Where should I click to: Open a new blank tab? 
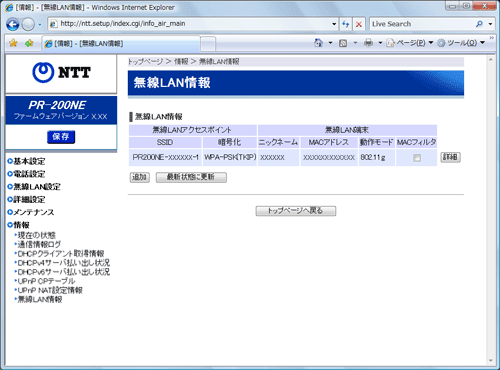coord(208,44)
